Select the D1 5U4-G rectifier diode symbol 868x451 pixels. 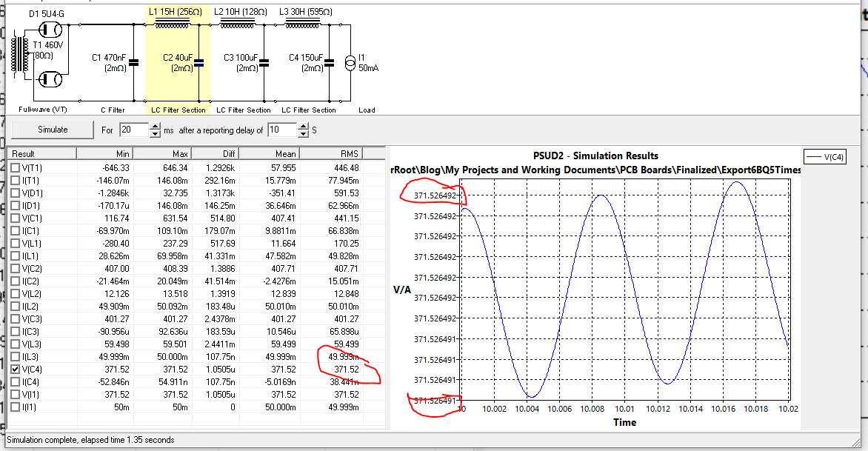coord(51,30)
